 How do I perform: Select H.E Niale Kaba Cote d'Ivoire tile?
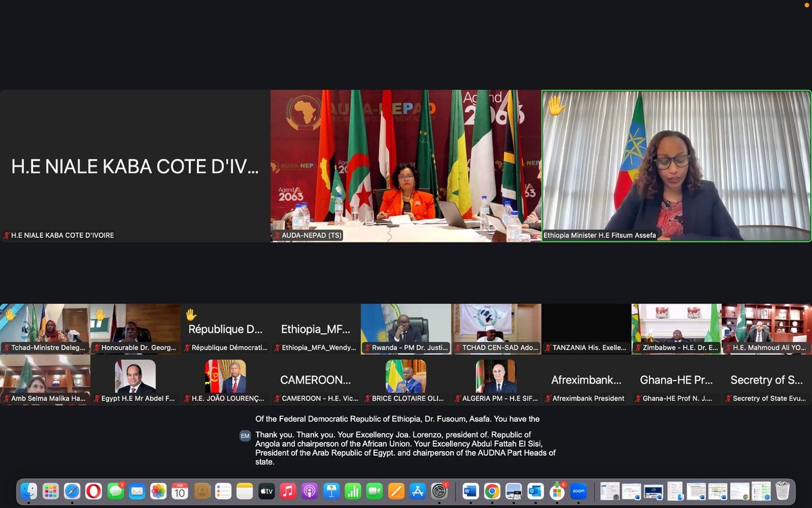[135, 166]
